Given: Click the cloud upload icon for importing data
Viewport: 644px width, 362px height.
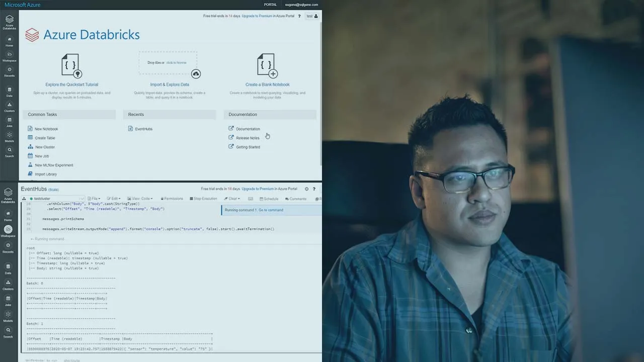Looking at the screenshot, I should 196,74.
